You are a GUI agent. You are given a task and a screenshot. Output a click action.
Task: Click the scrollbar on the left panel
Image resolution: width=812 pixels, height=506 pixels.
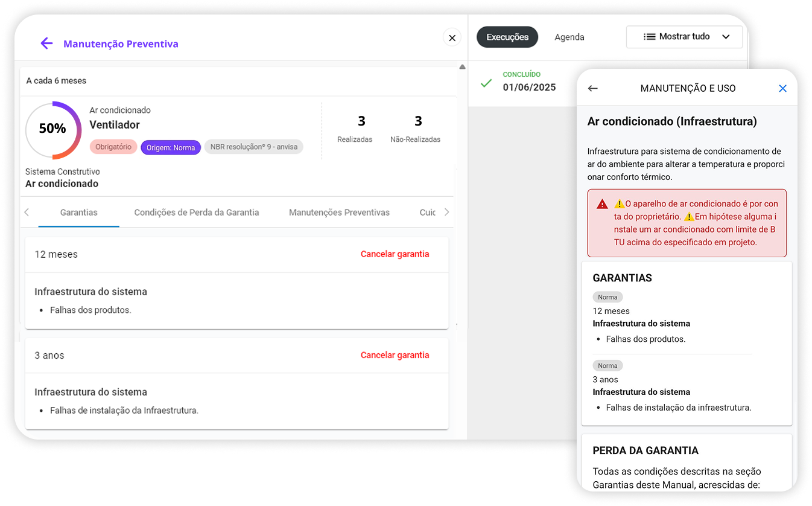click(462, 66)
